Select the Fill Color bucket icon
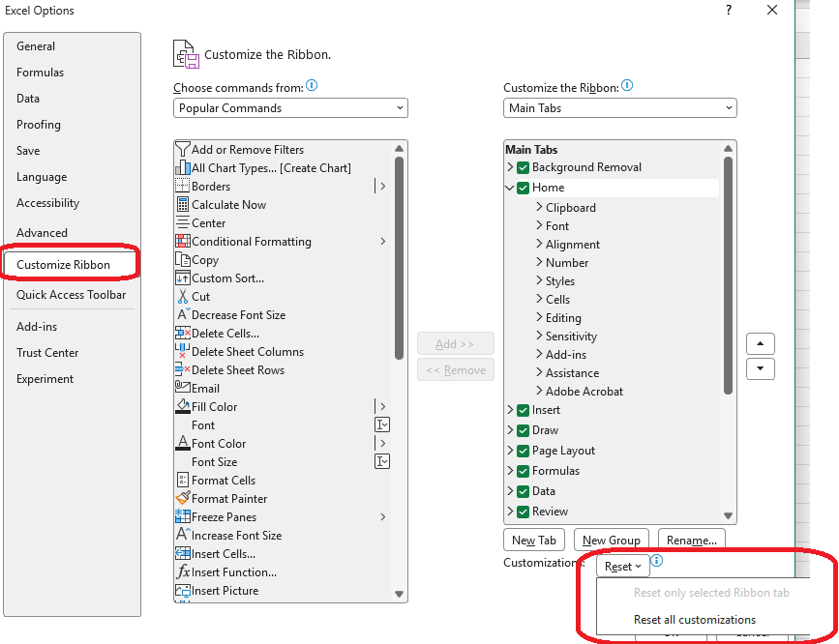The height and width of the screenshot is (644, 839). click(x=183, y=406)
